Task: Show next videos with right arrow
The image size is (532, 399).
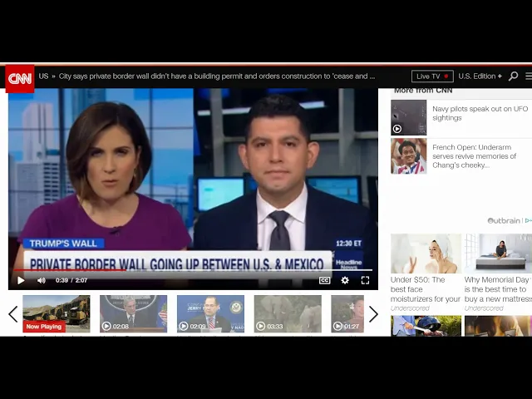Action: click(x=373, y=314)
